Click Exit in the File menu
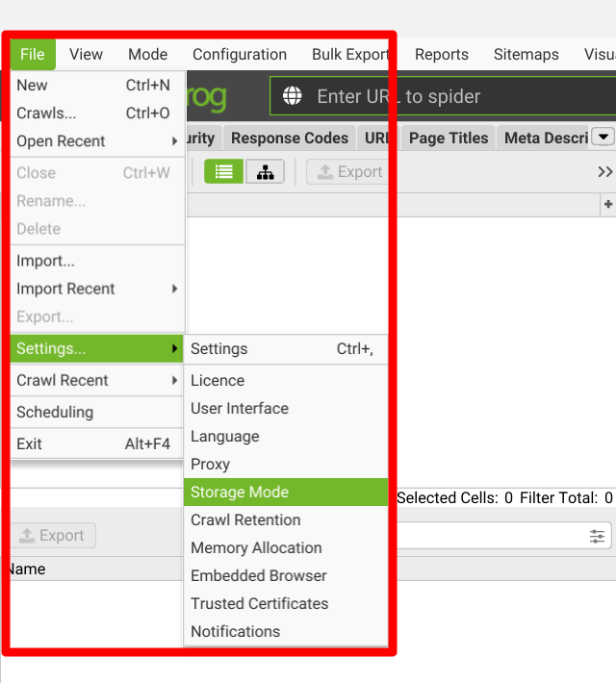Image resolution: width=616 pixels, height=683 pixels. [30, 443]
